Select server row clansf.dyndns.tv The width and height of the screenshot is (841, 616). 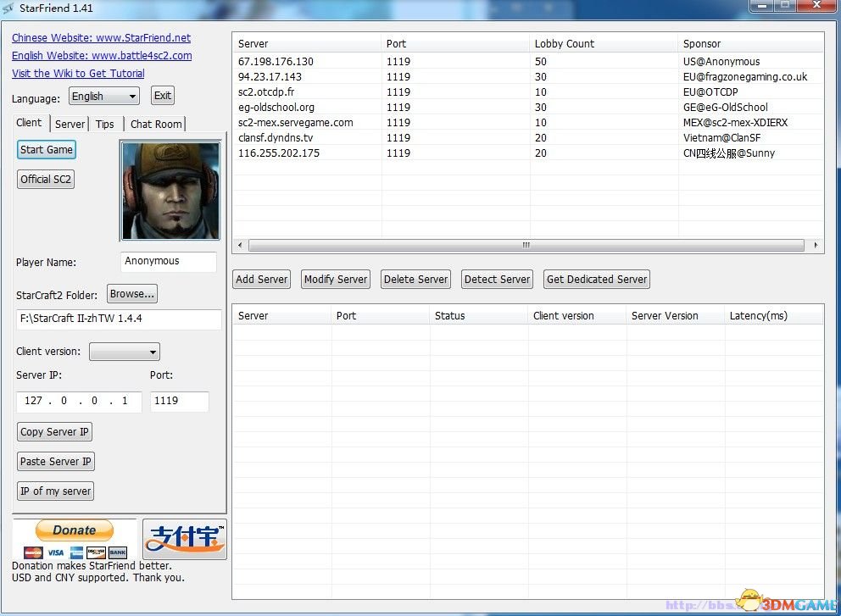click(528, 138)
